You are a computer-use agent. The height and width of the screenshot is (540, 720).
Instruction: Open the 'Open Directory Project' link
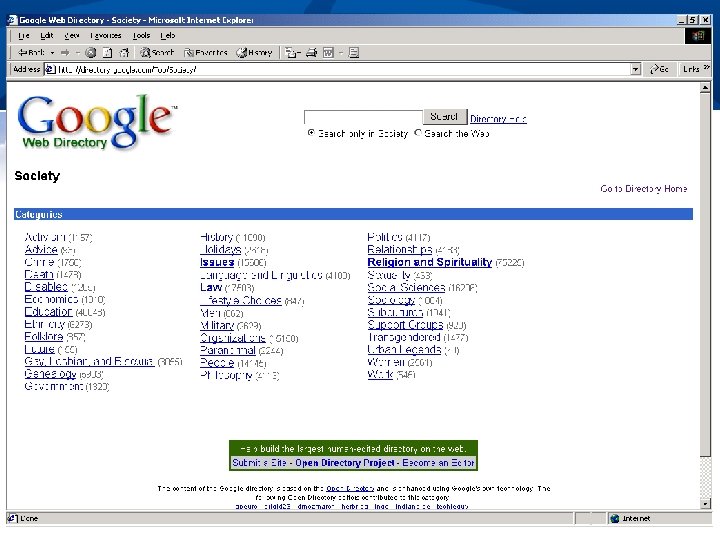click(344, 462)
